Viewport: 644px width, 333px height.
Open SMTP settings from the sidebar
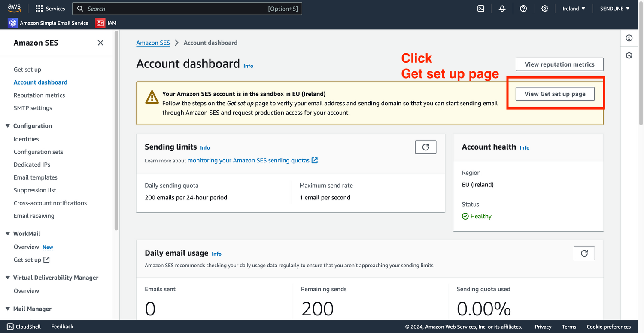(x=33, y=108)
